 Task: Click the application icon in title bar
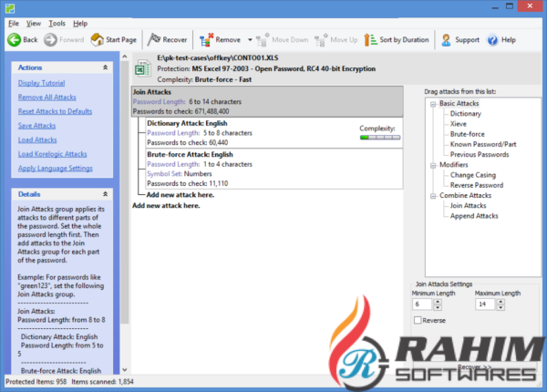(x=10, y=8)
